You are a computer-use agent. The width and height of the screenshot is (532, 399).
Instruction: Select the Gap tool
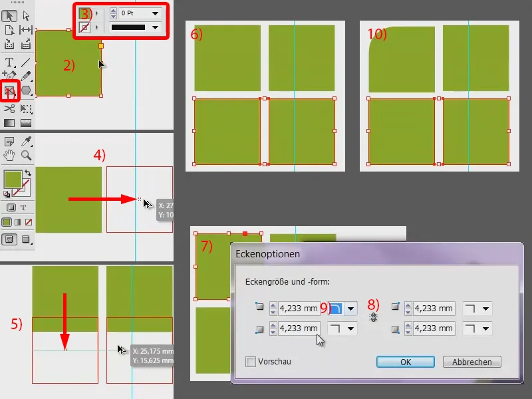tap(26, 30)
